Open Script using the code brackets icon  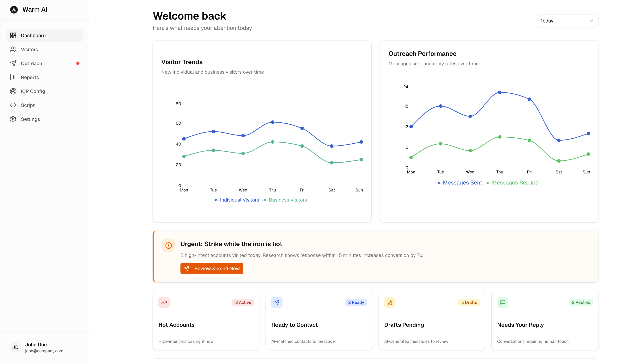(13, 105)
